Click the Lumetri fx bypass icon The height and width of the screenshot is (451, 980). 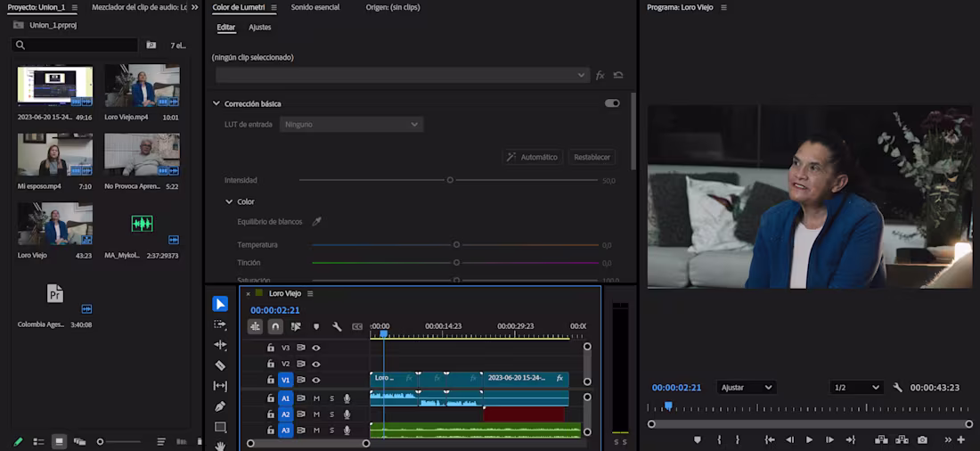(x=600, y=75)
